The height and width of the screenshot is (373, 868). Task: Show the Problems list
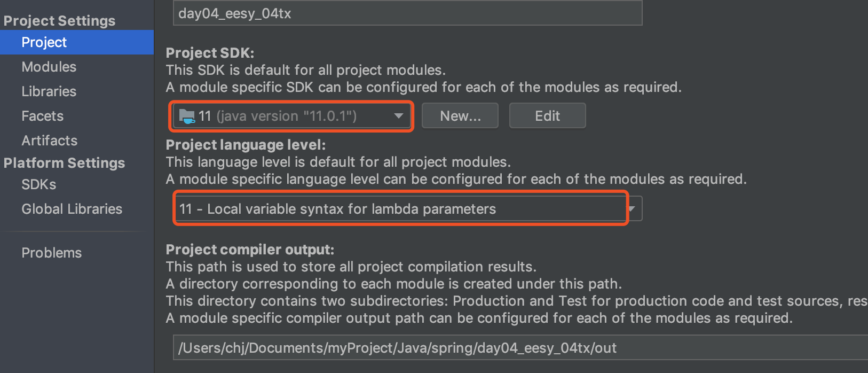52,253
